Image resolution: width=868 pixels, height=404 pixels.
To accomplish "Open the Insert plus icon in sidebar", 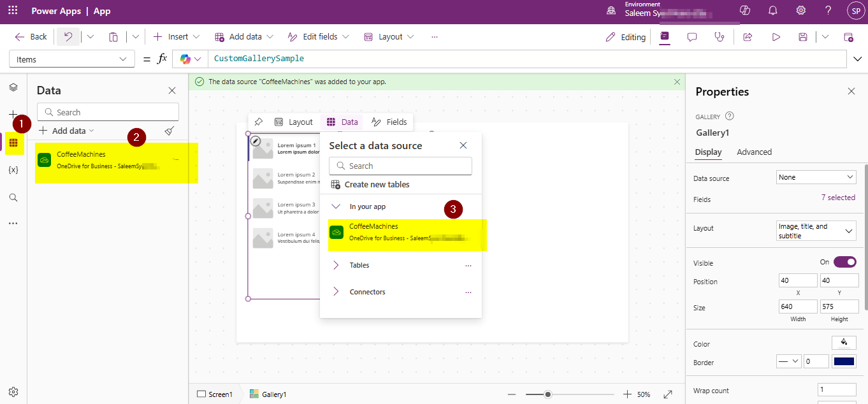I will [x=13, y=115].
